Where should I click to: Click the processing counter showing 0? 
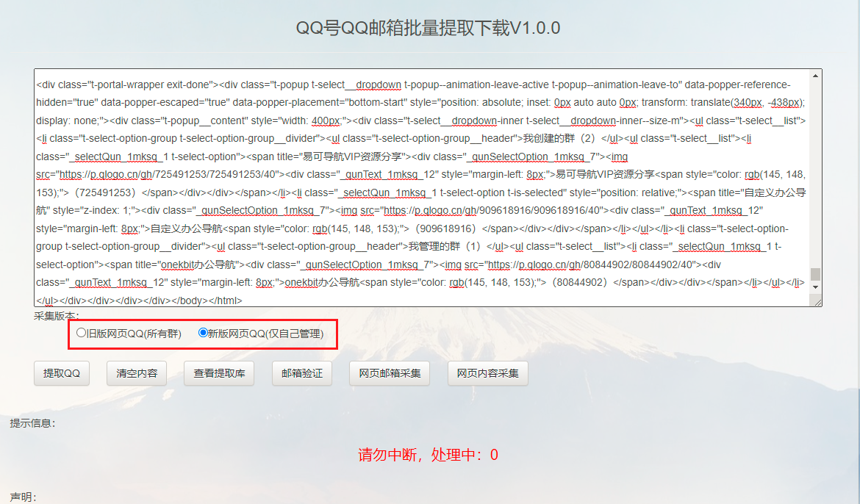(x=492, y=454)
